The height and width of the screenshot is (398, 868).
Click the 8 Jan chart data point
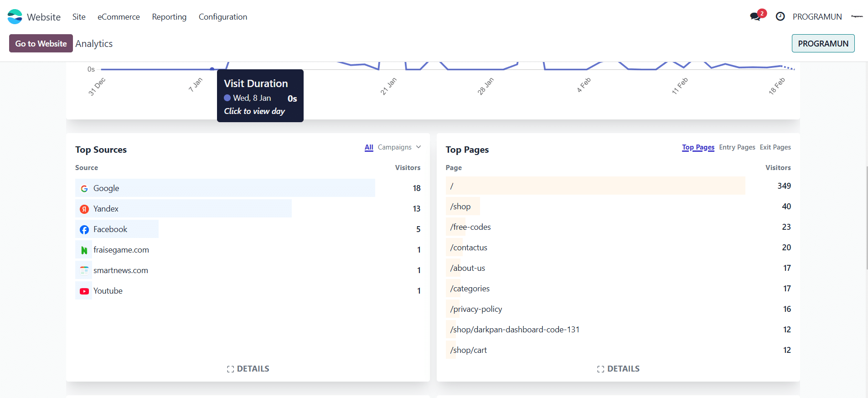click(212, 69)
